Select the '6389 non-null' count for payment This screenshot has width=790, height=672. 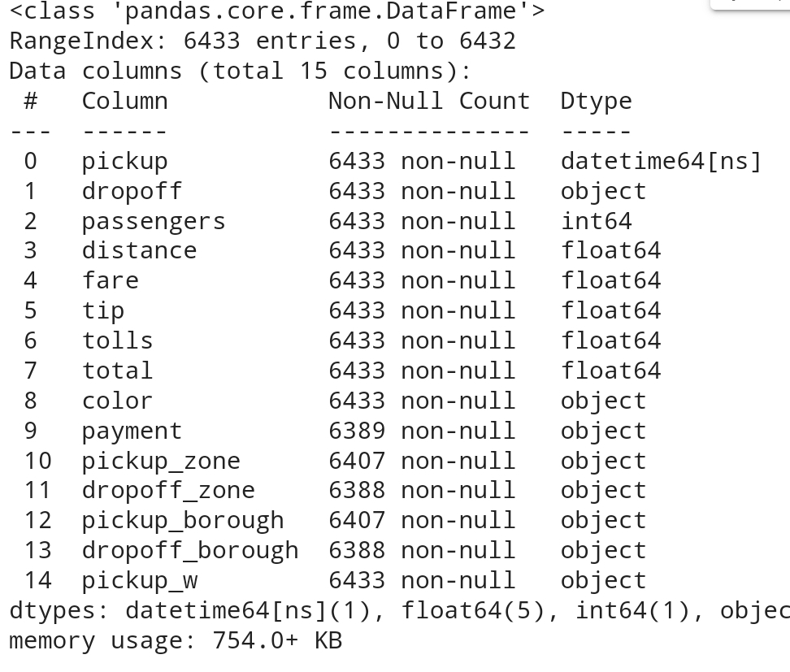422,431
